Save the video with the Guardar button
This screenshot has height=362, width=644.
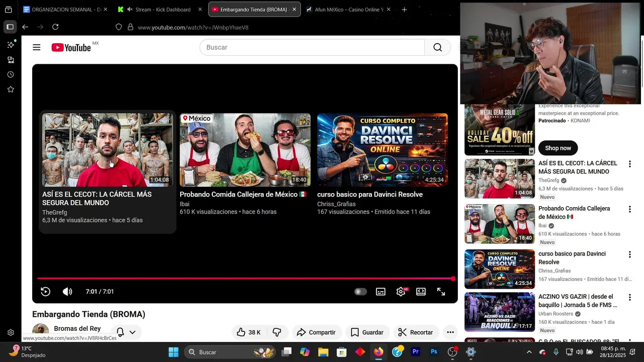(367, 332)
